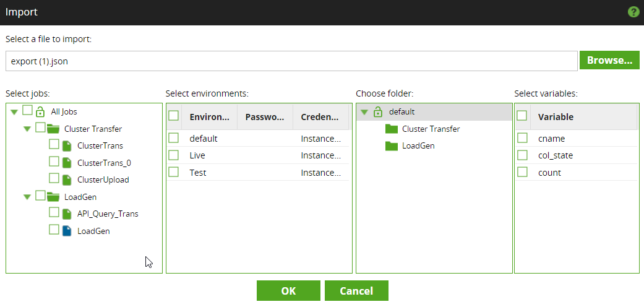Select all environments header checkbox
This screenshot has height=307, width=644.
tap(173, 116)
